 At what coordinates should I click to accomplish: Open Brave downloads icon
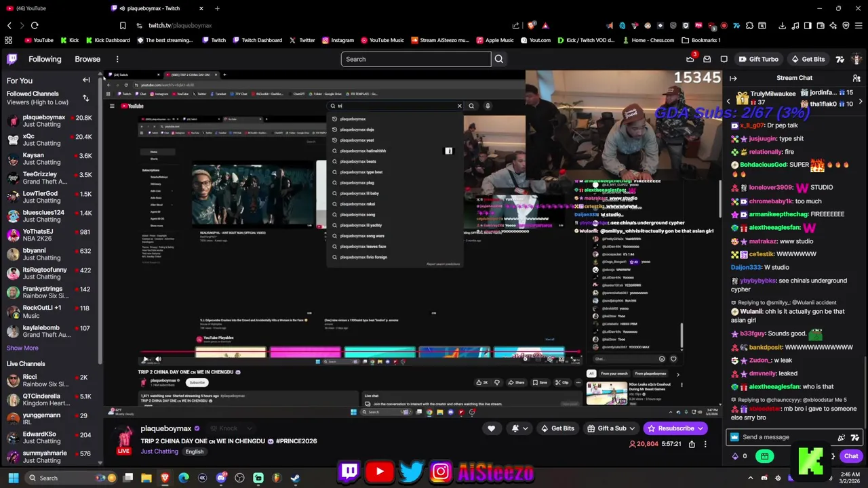[782, 26]
